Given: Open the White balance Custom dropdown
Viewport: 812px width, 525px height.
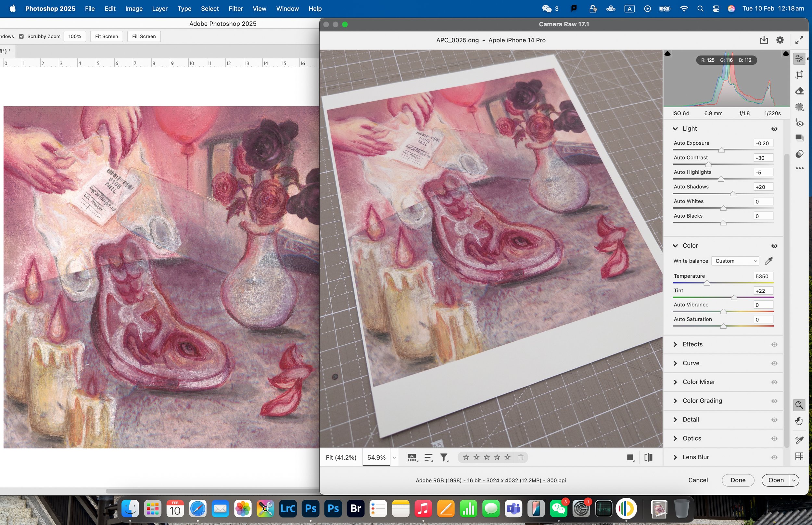Looking at the screenshot, I should (735, 261).
